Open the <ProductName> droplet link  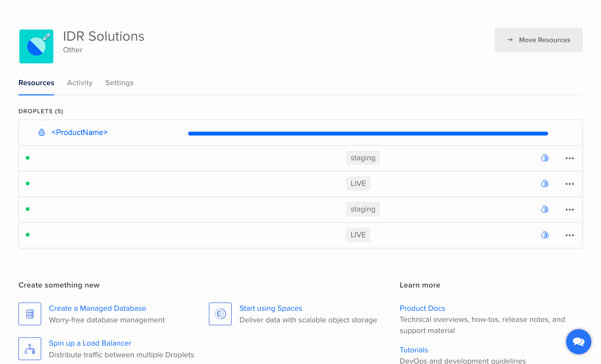click(79, 133)
